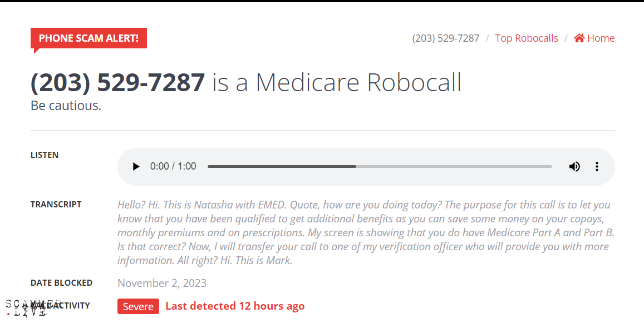Click the 'Last detected 12 hours ago' text
The width and height of the screenshot is (644, 323).
pos(235,306)
